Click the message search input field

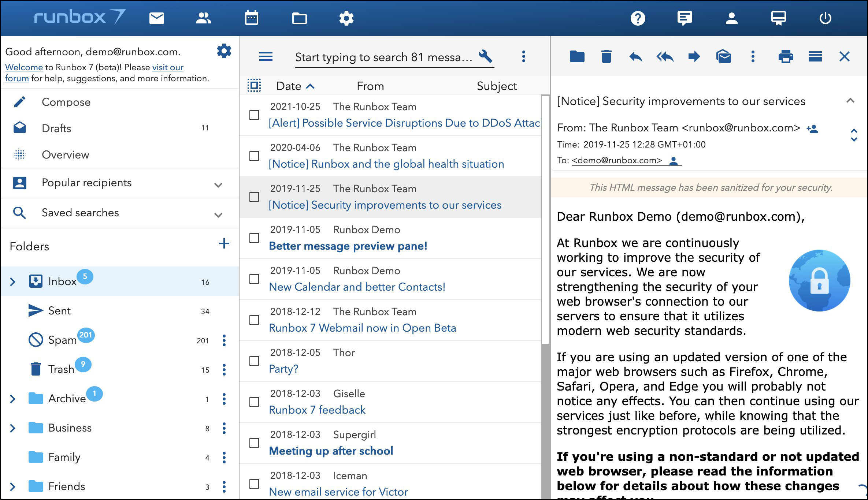[385, 57]
